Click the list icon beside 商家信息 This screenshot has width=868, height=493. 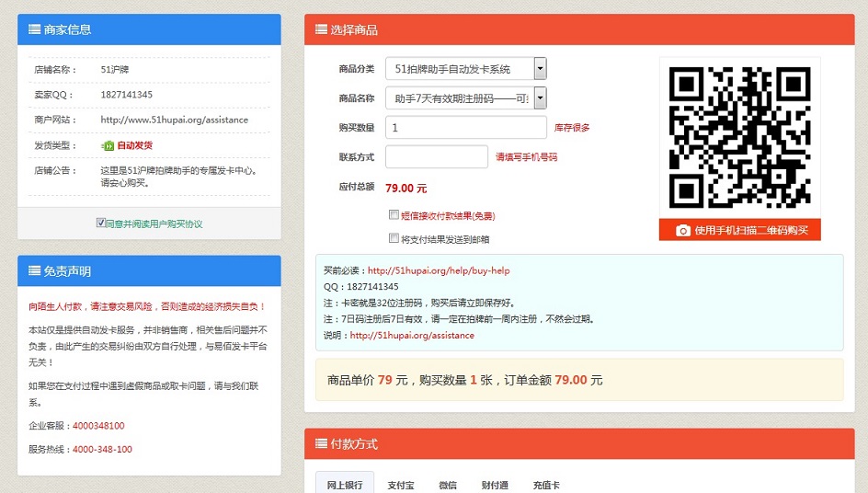coord(34,29)
